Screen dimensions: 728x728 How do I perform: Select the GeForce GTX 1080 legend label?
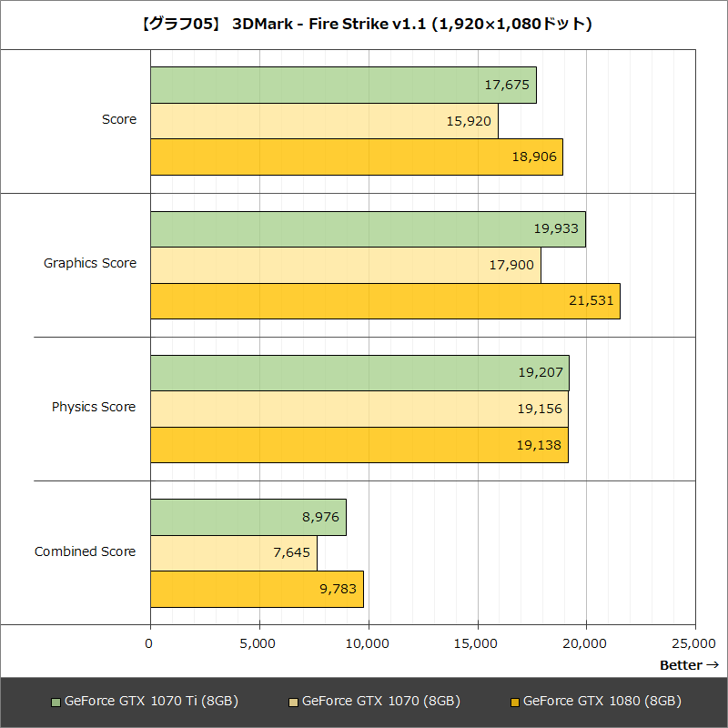pyautogui.click(x=605, y=702)
